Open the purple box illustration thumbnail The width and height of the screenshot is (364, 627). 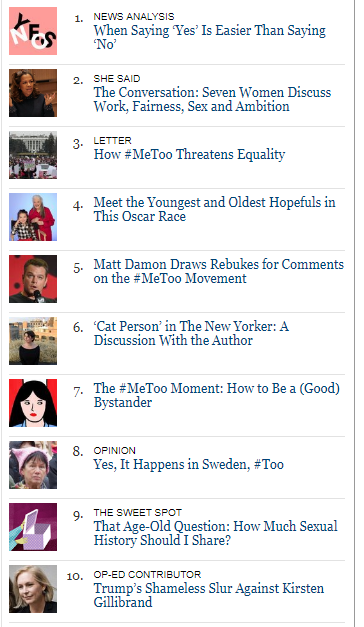coord(33,527)
